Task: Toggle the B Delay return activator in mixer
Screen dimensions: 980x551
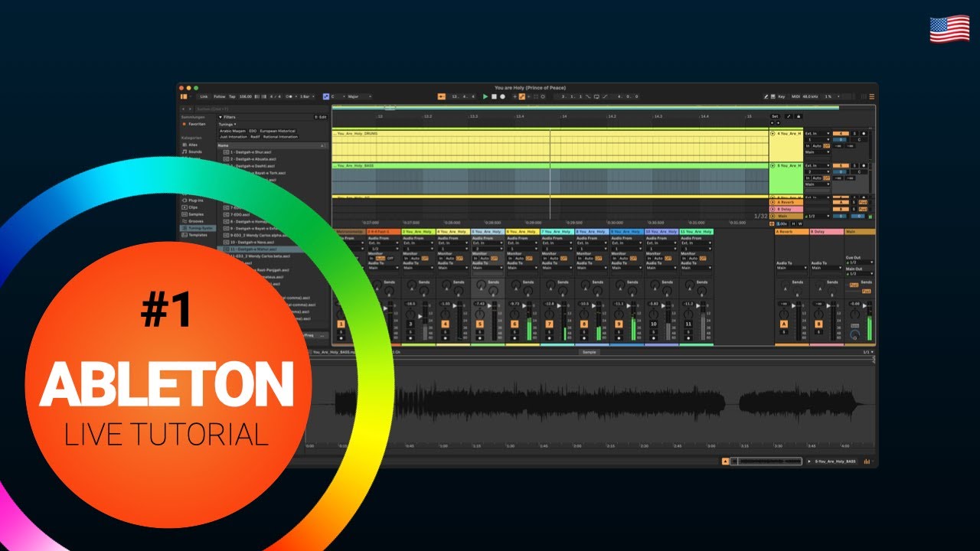Action: (818, 324)
